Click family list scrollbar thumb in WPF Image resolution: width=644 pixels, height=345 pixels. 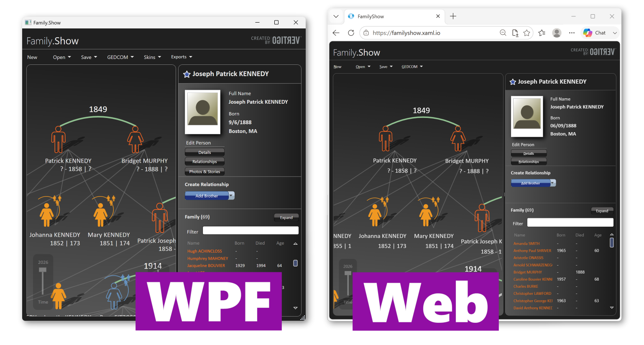(295, 263)
